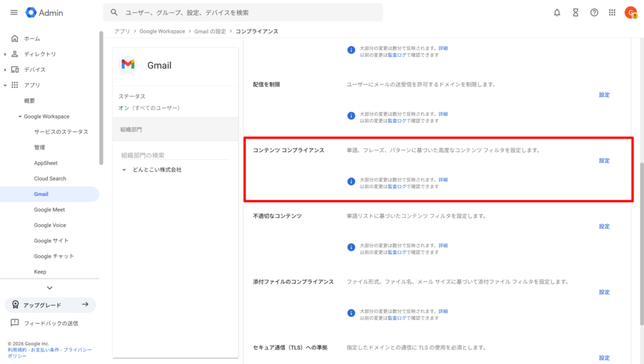The height and width of the screenshot is (364, 644).
Task: Click 設定 for コンテンツ コンプライアンス
Action: pyautogui.click(x=604, y=161)
